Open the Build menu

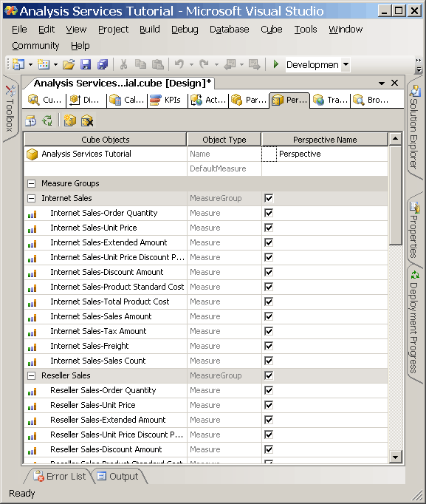150,30
